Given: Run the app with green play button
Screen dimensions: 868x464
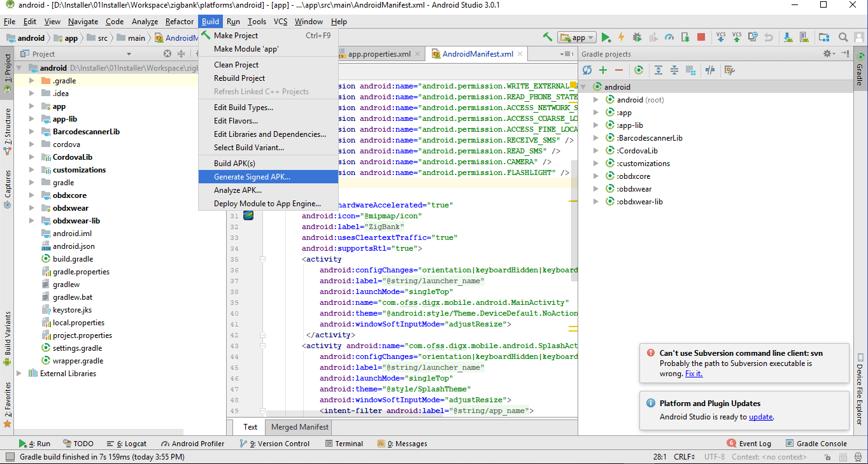Looking at the screenshot, I should point(606,38).
